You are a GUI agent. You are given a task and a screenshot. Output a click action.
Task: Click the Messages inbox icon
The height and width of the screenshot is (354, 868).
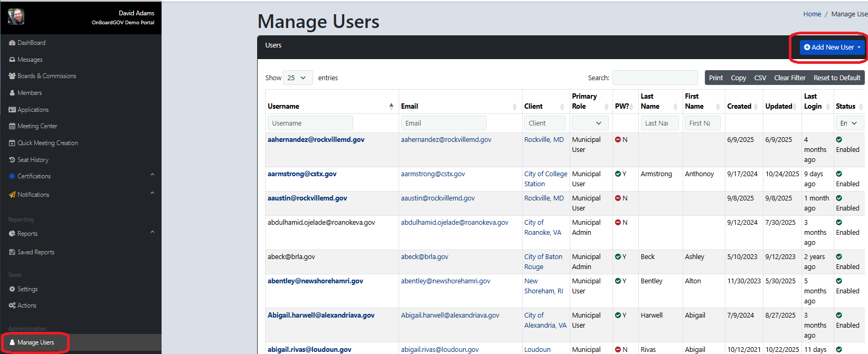coord(12,60)
